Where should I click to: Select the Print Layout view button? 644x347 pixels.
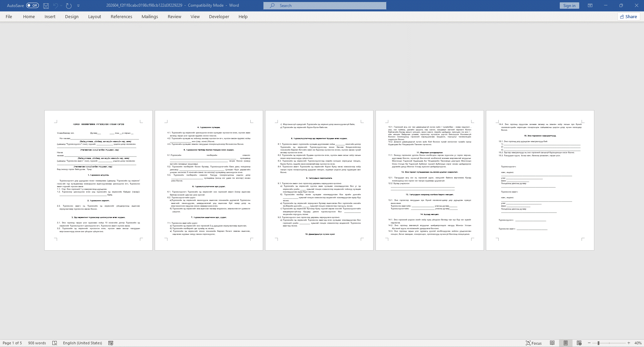(x=565, y=343)
